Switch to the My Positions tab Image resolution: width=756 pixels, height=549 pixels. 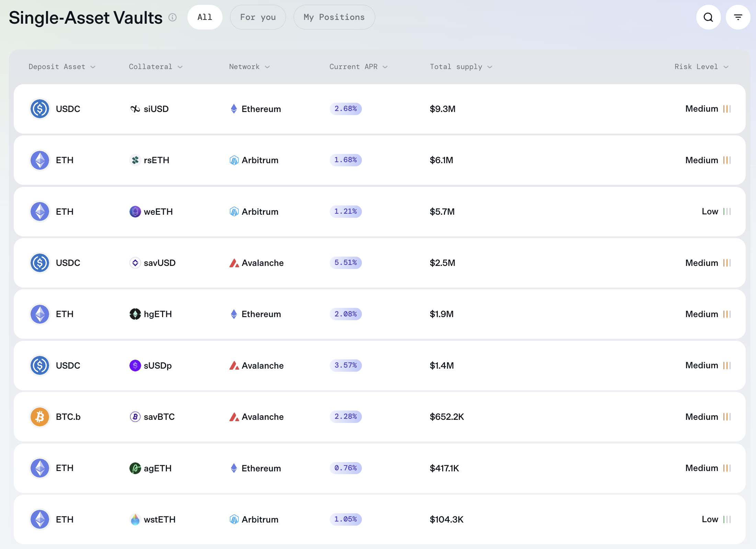pos(334,17)
